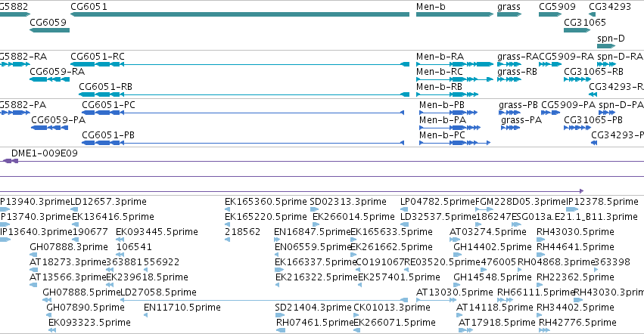The image size is (644, 334).
Task: Select the LP04782.5prime EST label
Action: coord(437,202)
